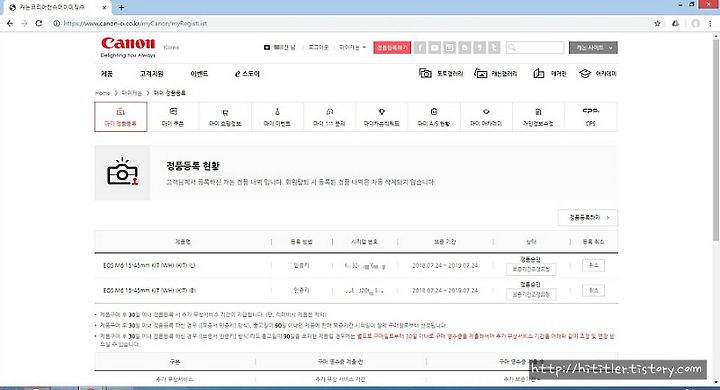Click the search magnifier icon
The image size is (720, 390).
click(512, 47)
